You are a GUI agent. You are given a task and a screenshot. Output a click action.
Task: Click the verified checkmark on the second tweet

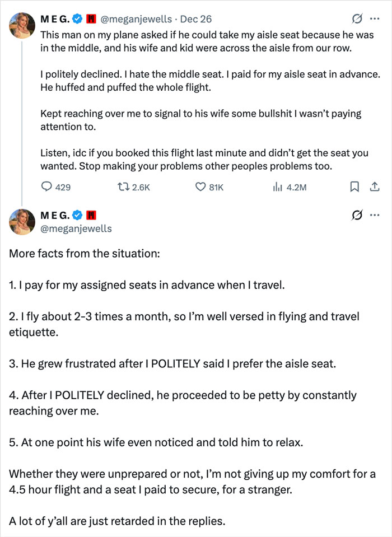[x=76, y=214]
